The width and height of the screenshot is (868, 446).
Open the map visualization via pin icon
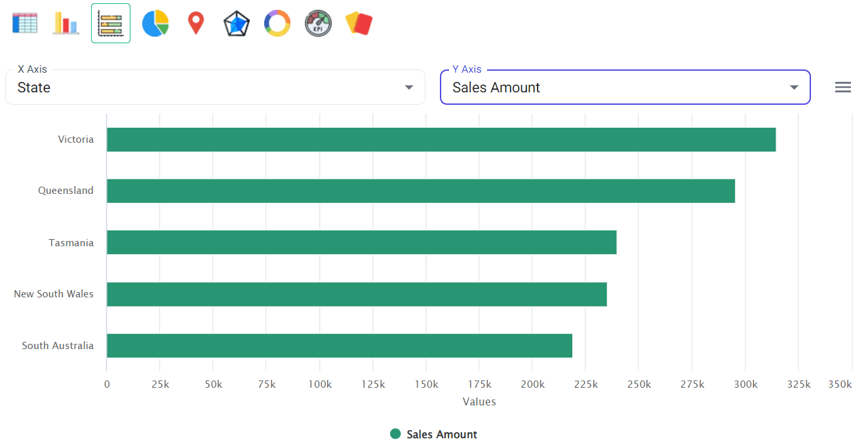[x=196, y=22]
